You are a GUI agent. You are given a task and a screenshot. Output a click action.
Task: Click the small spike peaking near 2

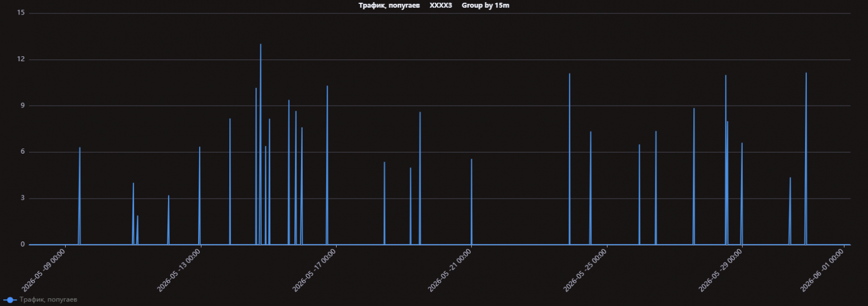(x=137, y=216)
